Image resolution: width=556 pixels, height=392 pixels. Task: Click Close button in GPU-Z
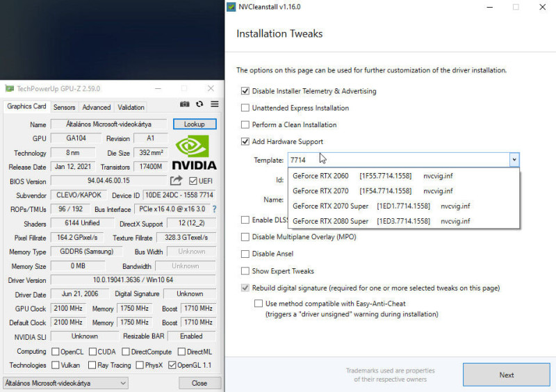pyautogui.click(x=199, y=383)
